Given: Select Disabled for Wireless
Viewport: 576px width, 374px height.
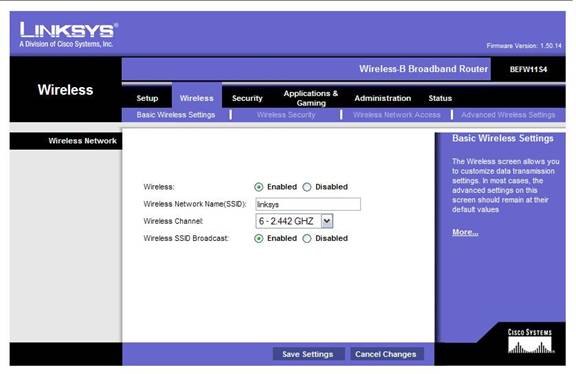Looking at the screenshot, I should click(307, 187).
